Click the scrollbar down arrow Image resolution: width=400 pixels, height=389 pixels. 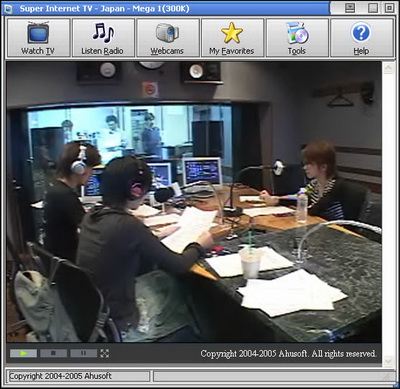[388, 360]
